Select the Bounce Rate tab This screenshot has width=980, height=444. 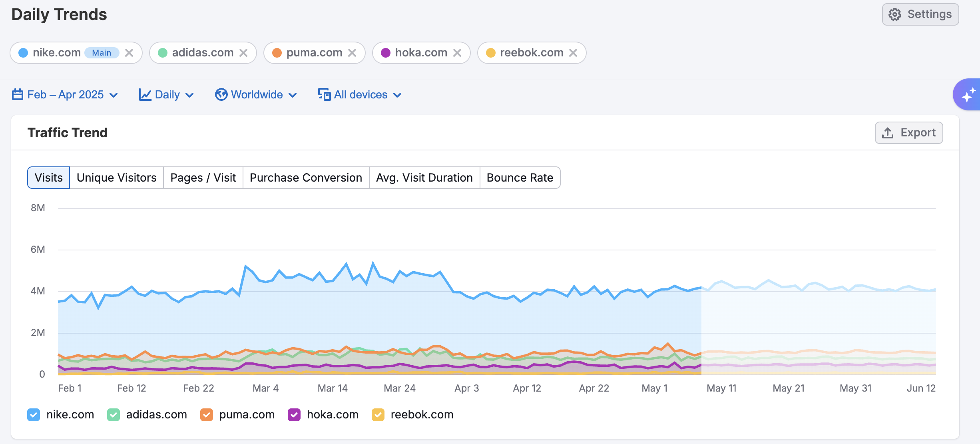coord(520,178)
